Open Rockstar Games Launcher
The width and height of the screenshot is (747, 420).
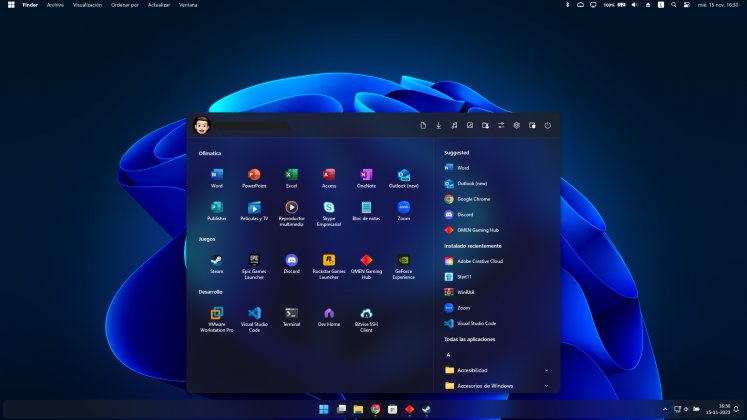tap(329, 267)
